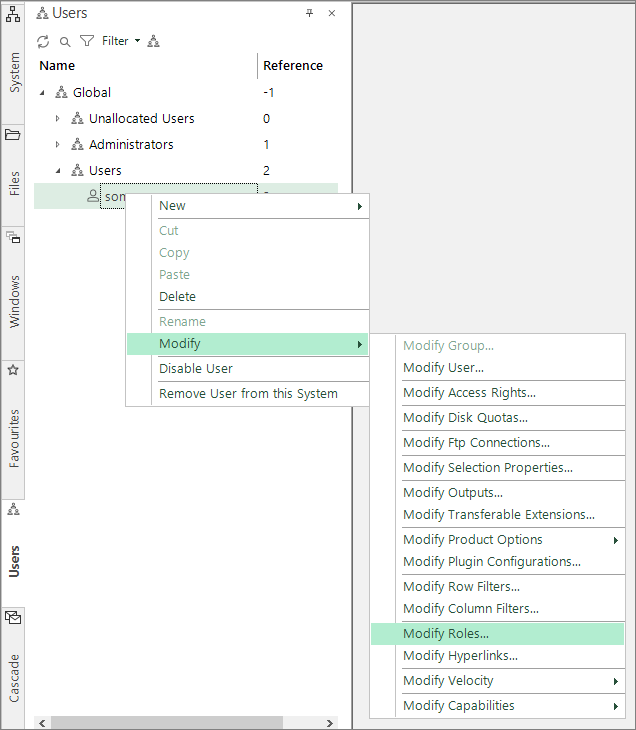Expand the Administrators node
The width and height of the screenshot is (636, 730).
pos(57,145)
